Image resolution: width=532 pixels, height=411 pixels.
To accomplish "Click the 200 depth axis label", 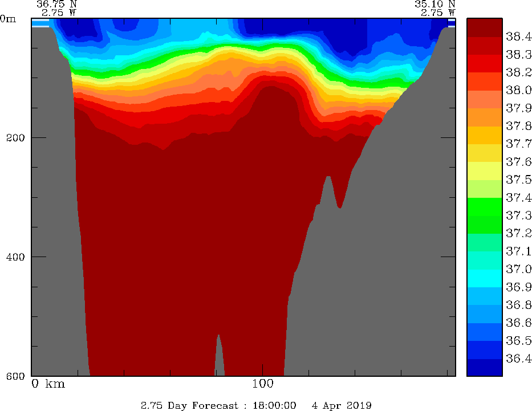I will tap(15, 138).
